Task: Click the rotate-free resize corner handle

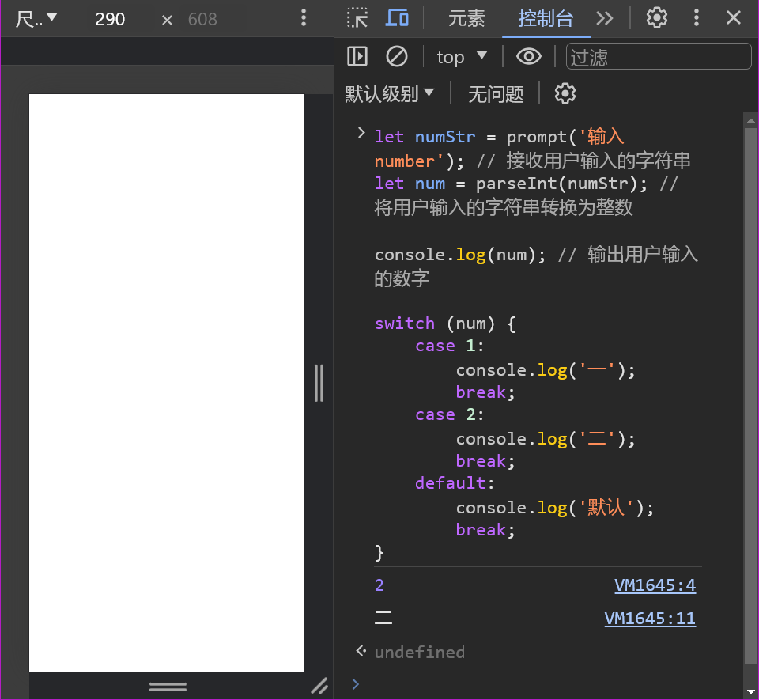Action: point(319,686)
